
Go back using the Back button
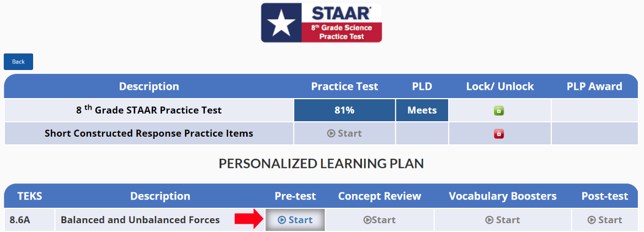tap(18, 62)
